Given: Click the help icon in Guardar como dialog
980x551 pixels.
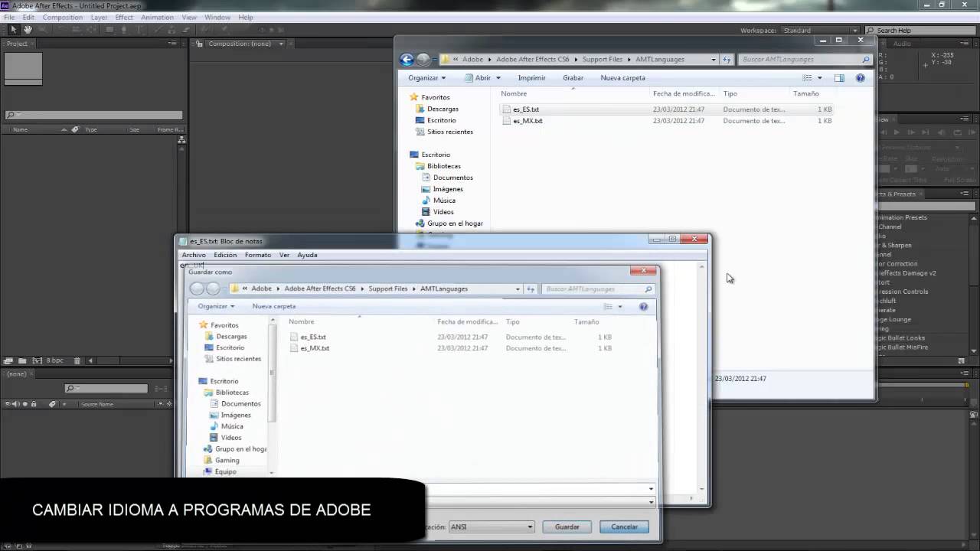Looking at the screenshot, I should pos(643,306).
